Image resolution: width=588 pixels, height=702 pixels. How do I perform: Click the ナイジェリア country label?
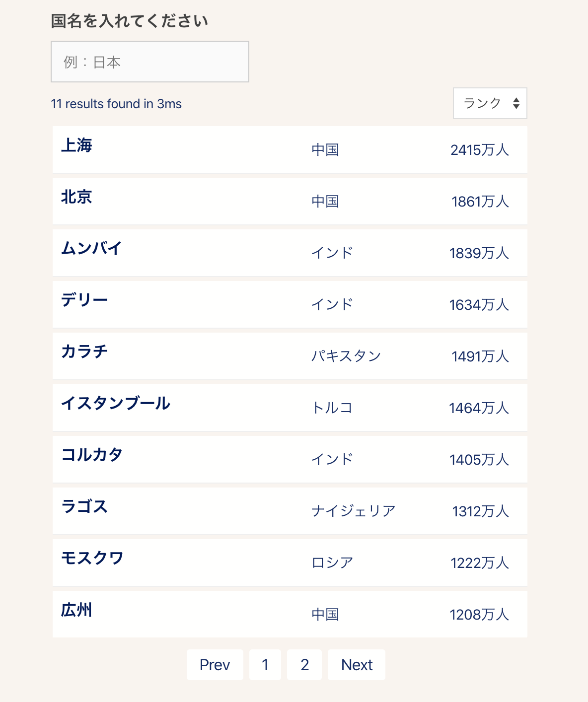(x=354, y=511)
